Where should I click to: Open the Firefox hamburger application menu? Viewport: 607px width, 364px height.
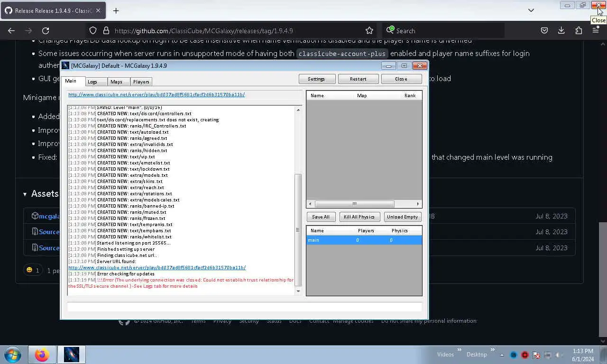click(x=596, y=31)
